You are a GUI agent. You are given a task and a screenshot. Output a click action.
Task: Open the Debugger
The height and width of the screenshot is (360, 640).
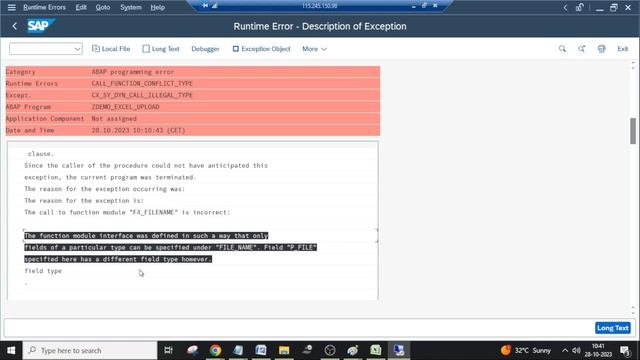coord(205,49)
